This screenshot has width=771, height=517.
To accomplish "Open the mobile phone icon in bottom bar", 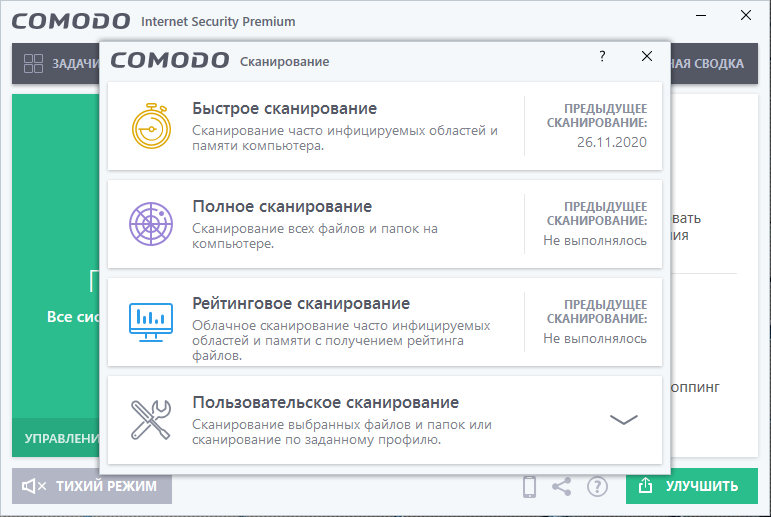I will click(x=530, y=487).
